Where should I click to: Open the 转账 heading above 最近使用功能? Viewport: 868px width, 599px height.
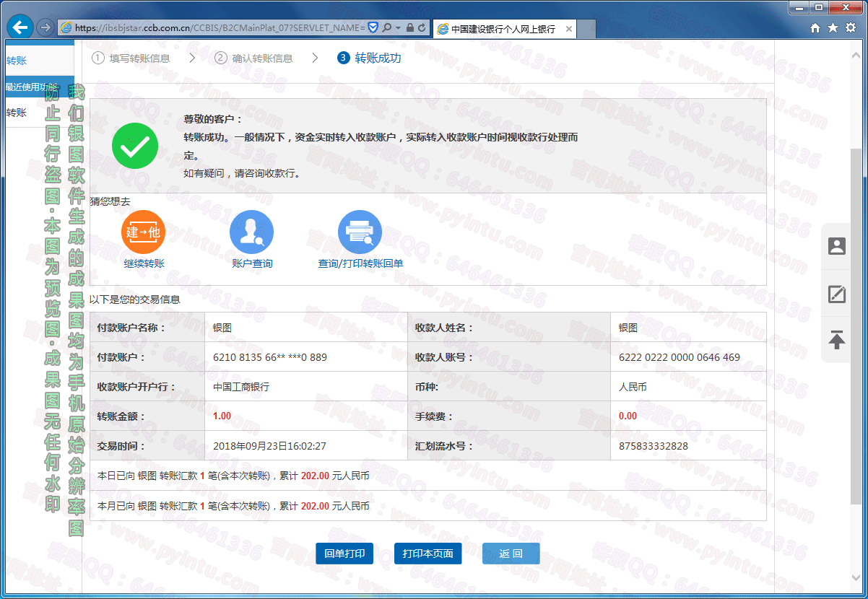[17, 61]
